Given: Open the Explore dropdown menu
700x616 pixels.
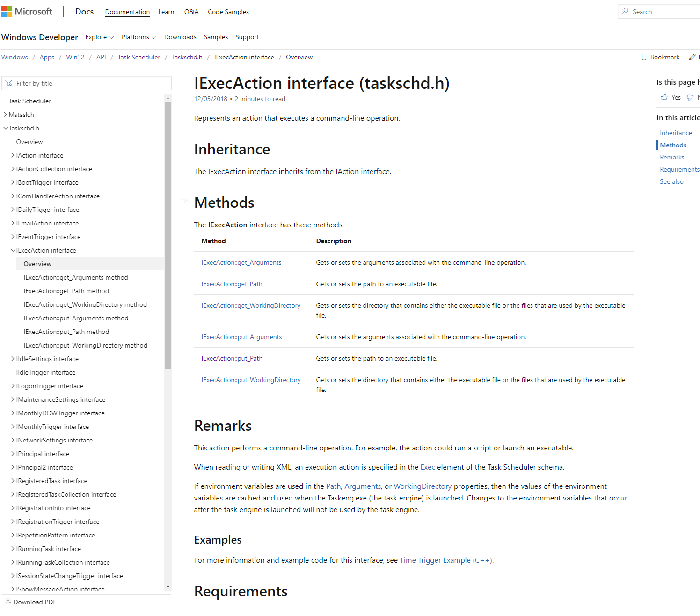Looking at the screenshot, I should point(99,37).
